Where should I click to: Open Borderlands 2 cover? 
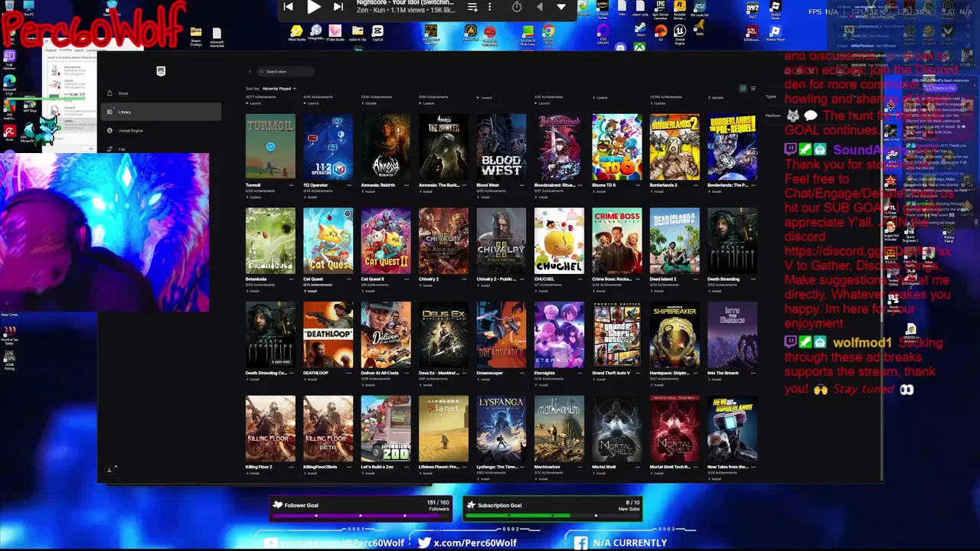pos(675,147)
